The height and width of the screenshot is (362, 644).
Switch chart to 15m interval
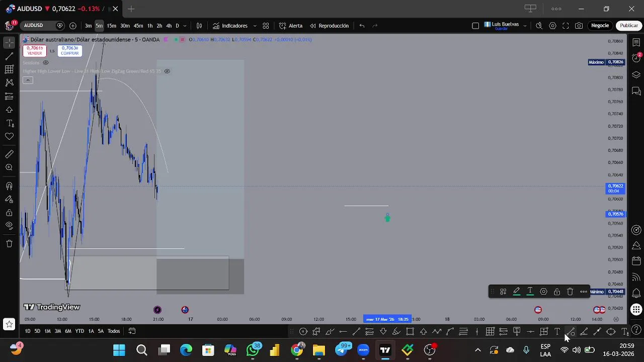[112, 26]
